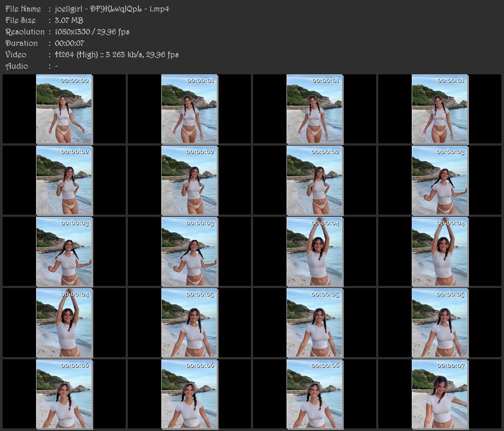Click the '00:00:00' timestamp overlay
The image size is (504, 431).
[x=75, y=80]
